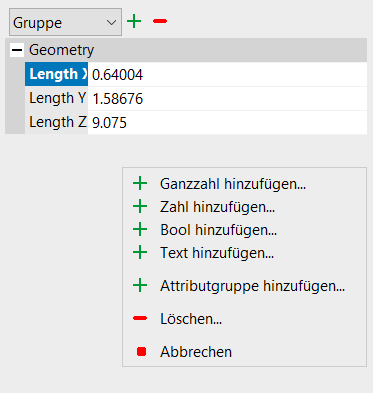This screenshot has height=393, width=373.
Task: Click the red stop icon next to Abbrechen
Action: pos(141,352)
